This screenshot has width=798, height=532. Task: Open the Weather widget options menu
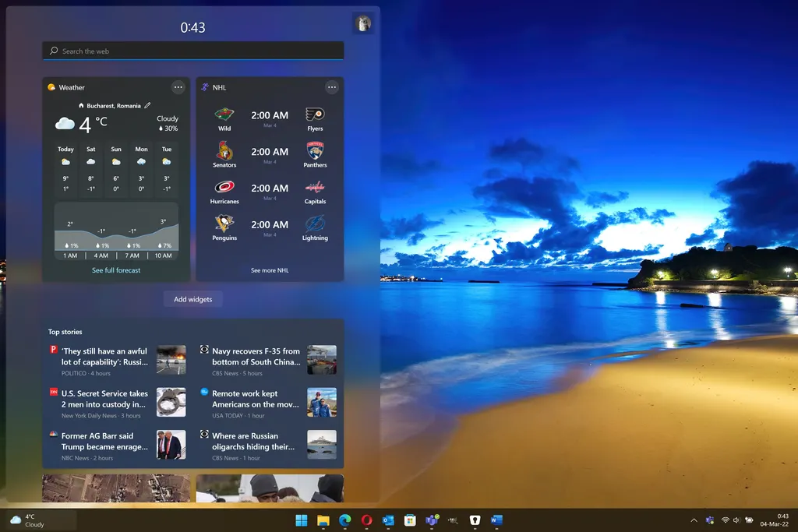pos(178,87)
